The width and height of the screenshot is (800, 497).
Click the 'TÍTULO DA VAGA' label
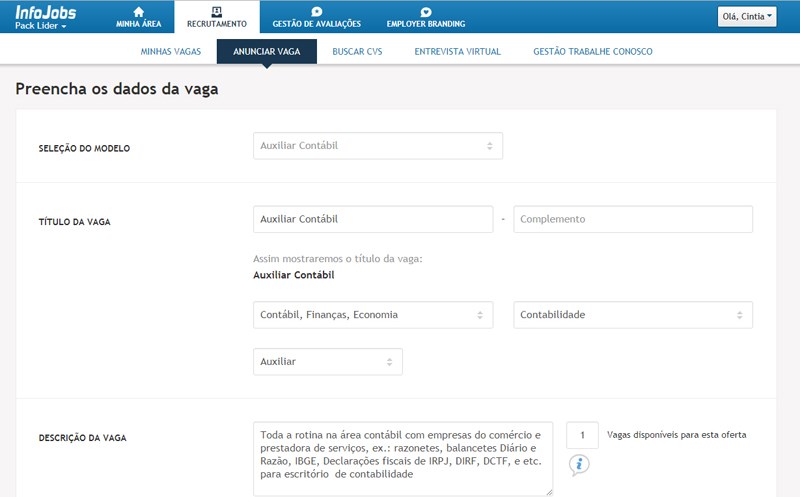coord(74,222)
